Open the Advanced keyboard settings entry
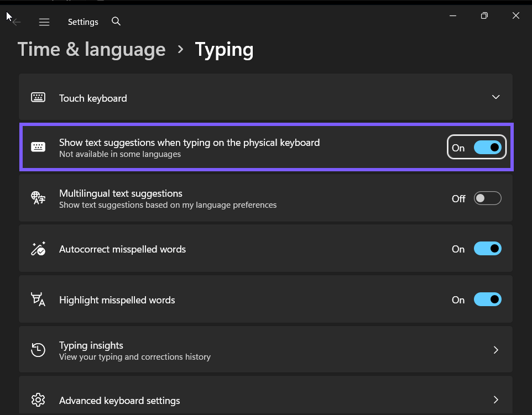The width and height of the screenshot is (532, 415). point(265,395)
